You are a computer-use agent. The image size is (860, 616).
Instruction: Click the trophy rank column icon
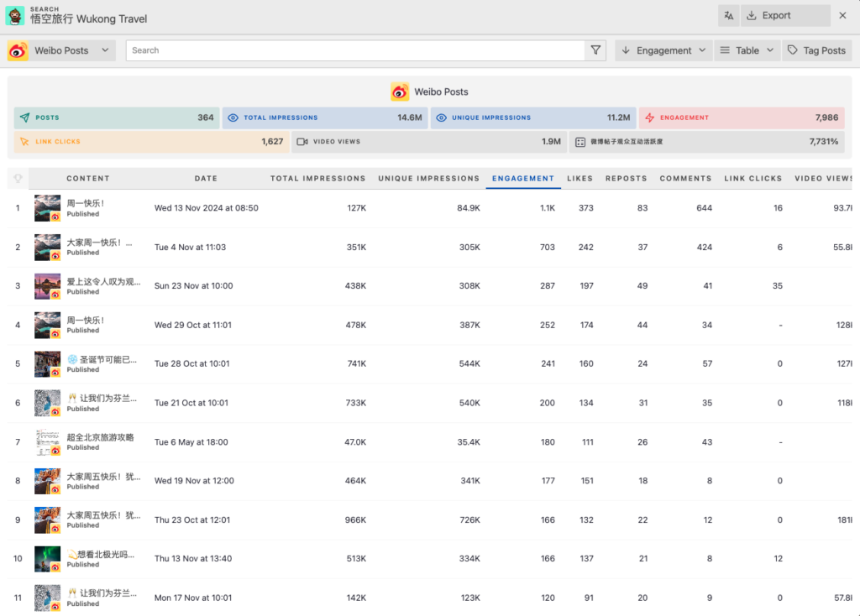pos(18,179)
